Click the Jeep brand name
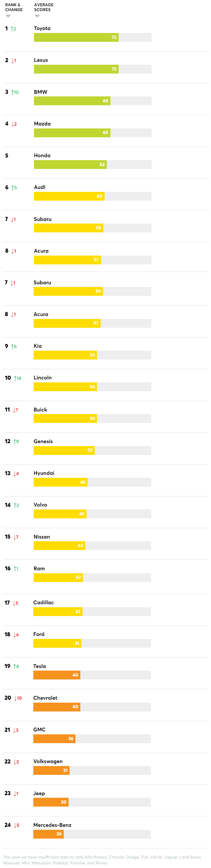 pos(39,793)
